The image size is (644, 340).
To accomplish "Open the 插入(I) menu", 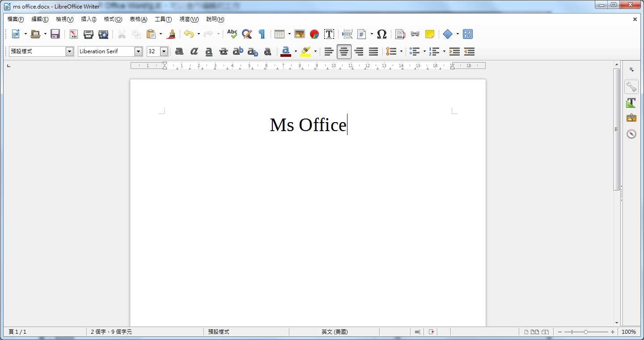I will click(x=89, y=19).
